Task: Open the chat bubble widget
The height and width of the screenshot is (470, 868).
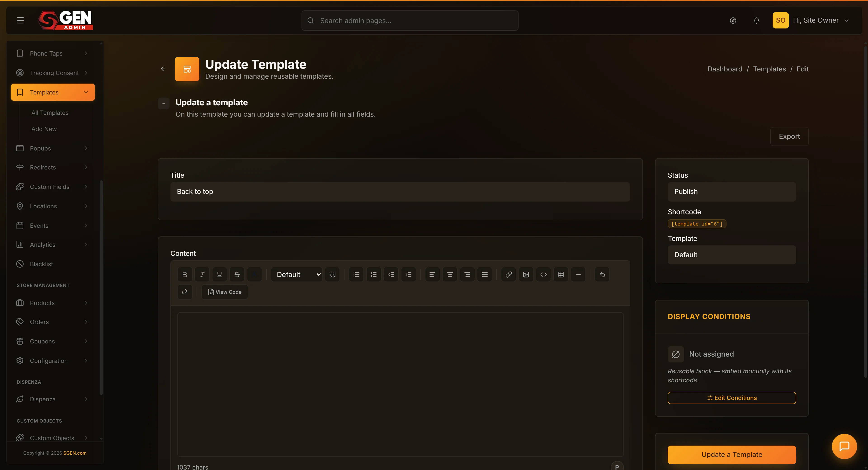Action: [x=844, y=446]
